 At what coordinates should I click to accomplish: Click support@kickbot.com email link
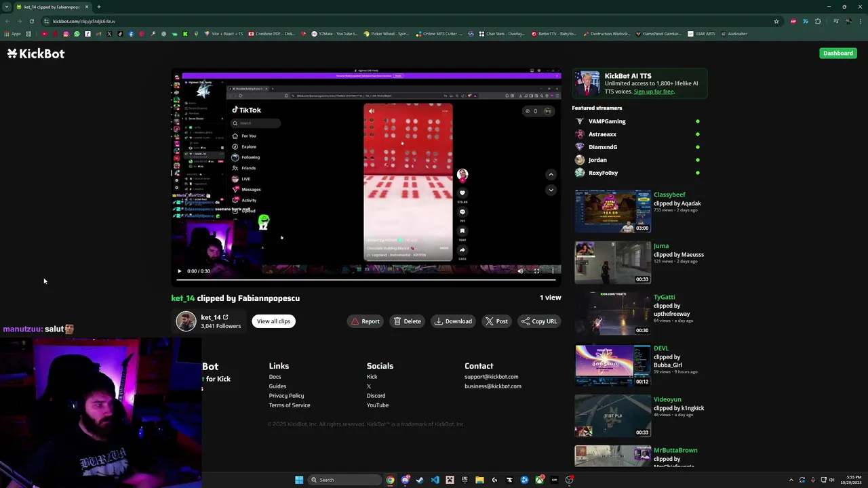491,377
